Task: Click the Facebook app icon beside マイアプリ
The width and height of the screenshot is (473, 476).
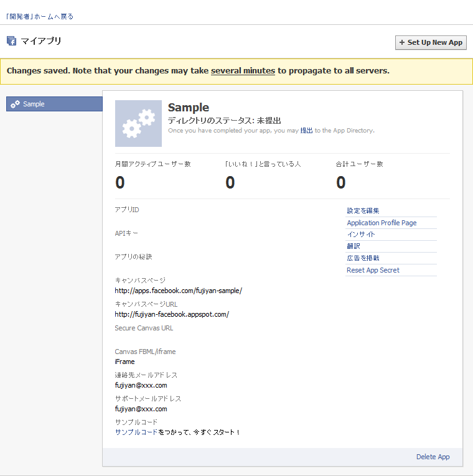Action: pos(12,40)
